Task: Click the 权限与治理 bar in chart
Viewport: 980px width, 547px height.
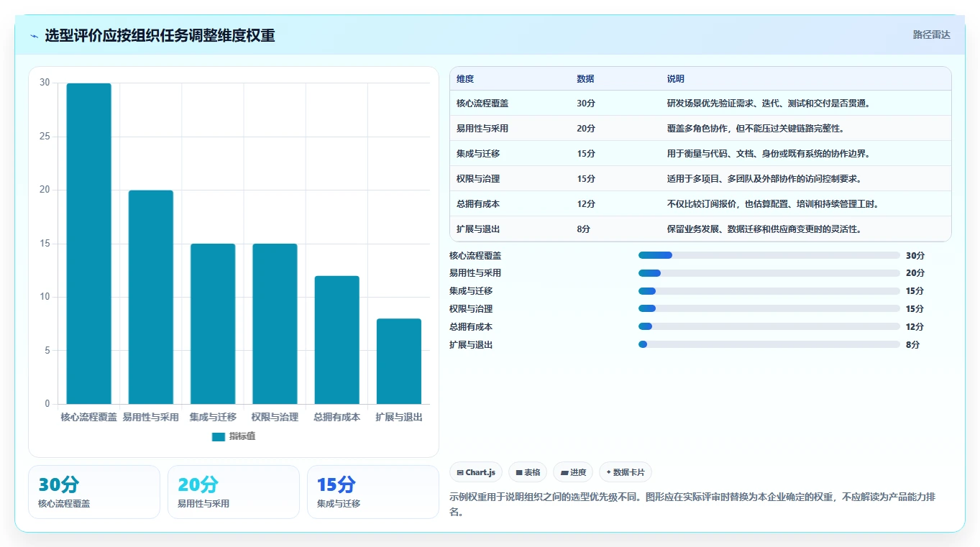Action: pos(275,323)
